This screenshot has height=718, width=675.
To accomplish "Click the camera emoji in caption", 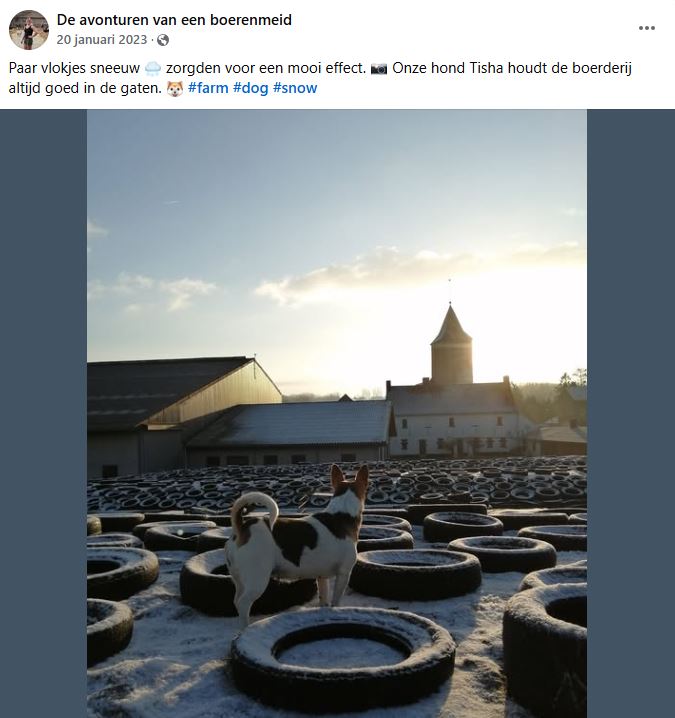I will click(x=379, y=69).
